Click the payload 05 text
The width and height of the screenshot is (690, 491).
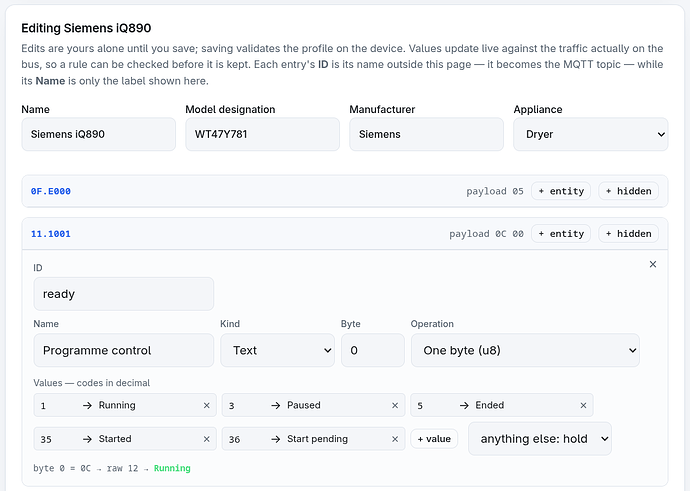(495, 191)
